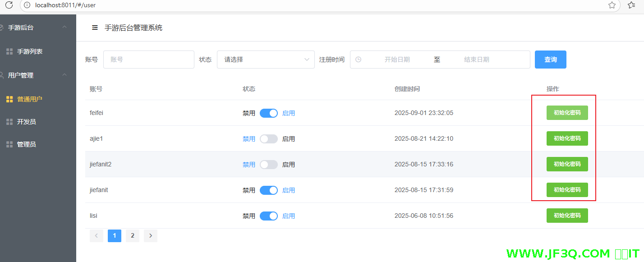Click the clock icon in date range field
Screen dimensions: 644x262
click(x=359, y=60)
